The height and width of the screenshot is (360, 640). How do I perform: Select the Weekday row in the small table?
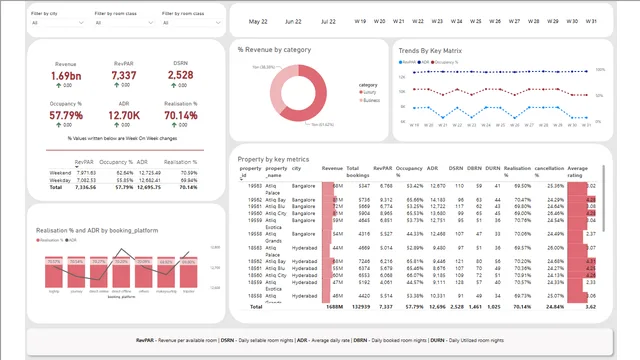(123, 180)
